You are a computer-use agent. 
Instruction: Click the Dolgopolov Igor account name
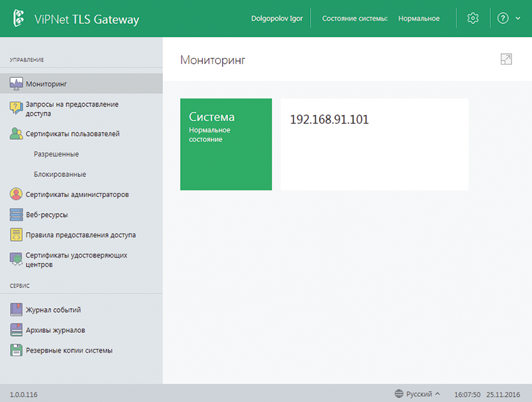click(x=277, y=18)
